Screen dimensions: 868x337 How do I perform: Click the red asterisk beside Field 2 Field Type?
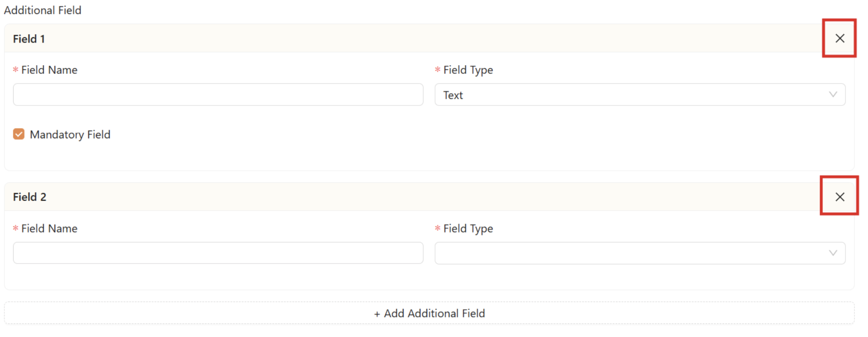click(437, 229)
